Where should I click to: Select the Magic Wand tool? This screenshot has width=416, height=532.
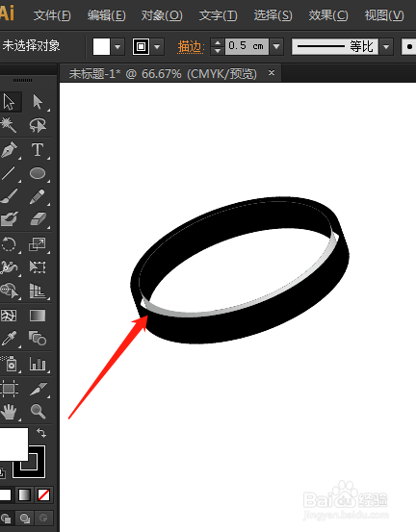tap(9, 125)
